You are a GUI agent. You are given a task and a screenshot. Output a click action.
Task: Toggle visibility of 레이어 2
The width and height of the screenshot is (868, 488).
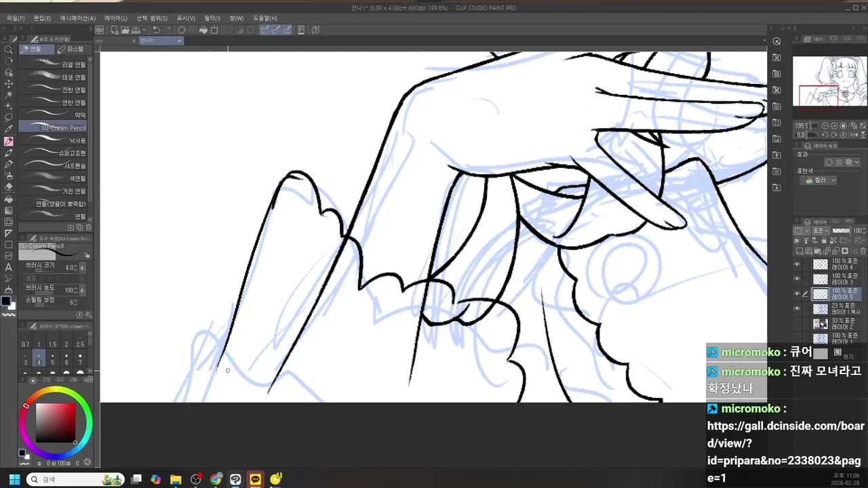point(797,323)
